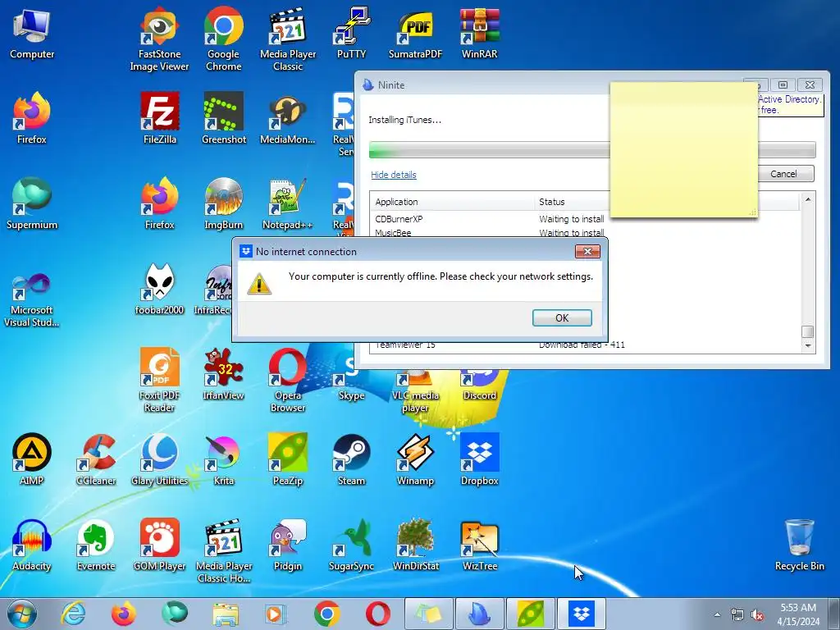Open the Greenshot desktop icon
Viewport: 840px width, 630px height.
coord(223,119)
